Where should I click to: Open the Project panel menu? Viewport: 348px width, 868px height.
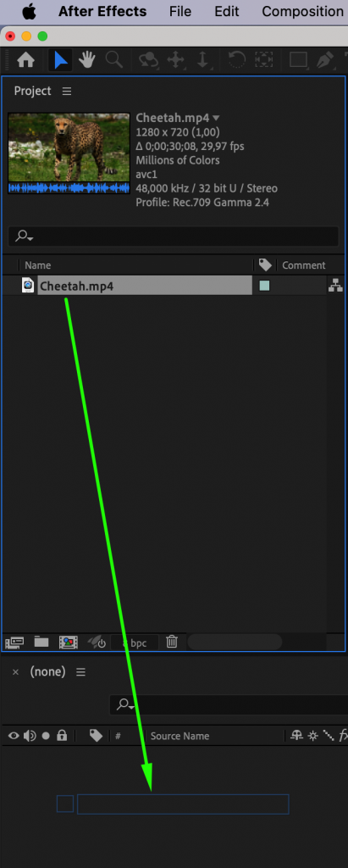coord(67,92)
